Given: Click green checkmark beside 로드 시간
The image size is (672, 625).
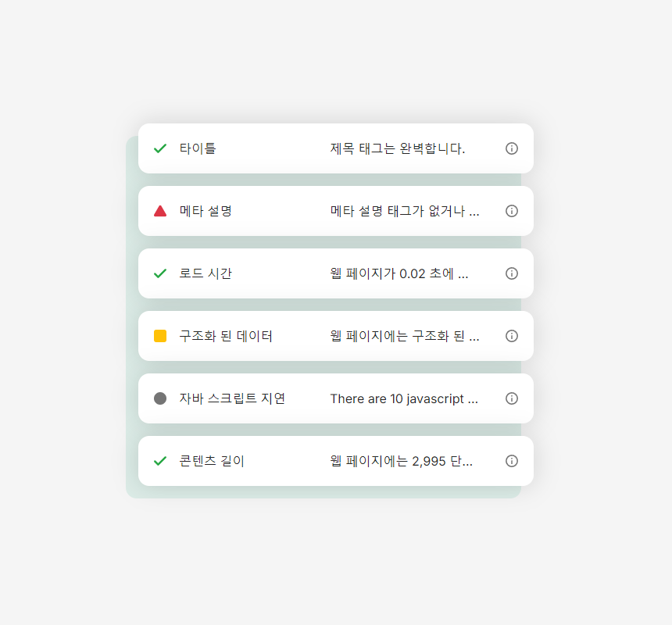Looking at the screenshot, I should coord(160,273).
